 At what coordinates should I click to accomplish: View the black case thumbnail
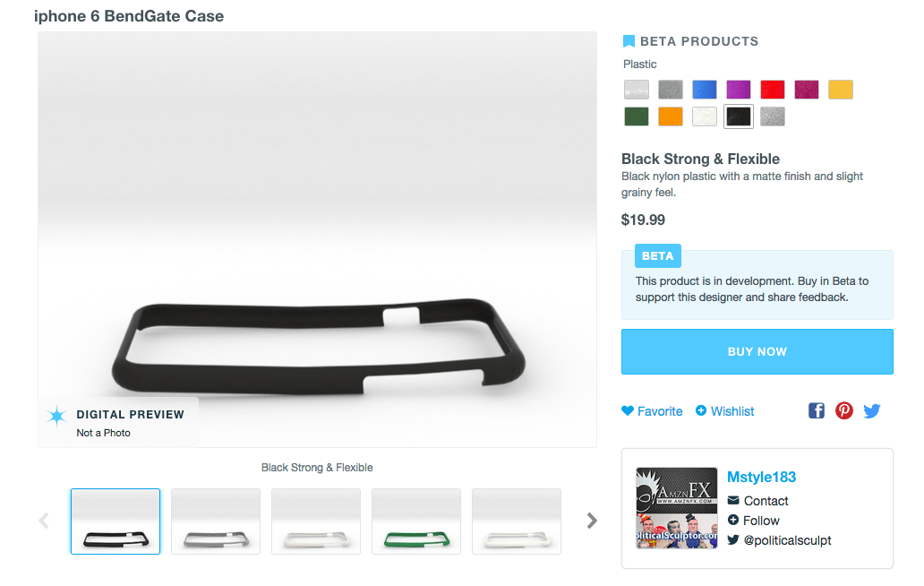[x=115, y=521]
